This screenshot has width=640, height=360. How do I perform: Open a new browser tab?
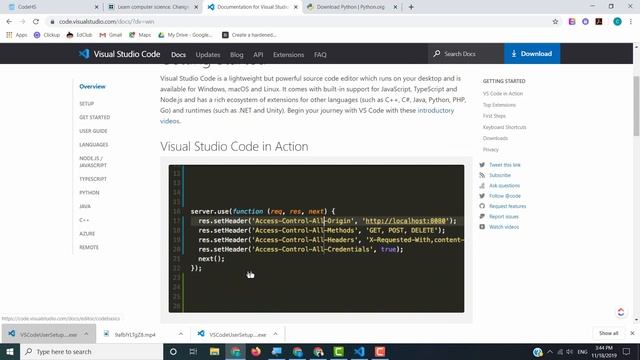[x=411, y=7]
